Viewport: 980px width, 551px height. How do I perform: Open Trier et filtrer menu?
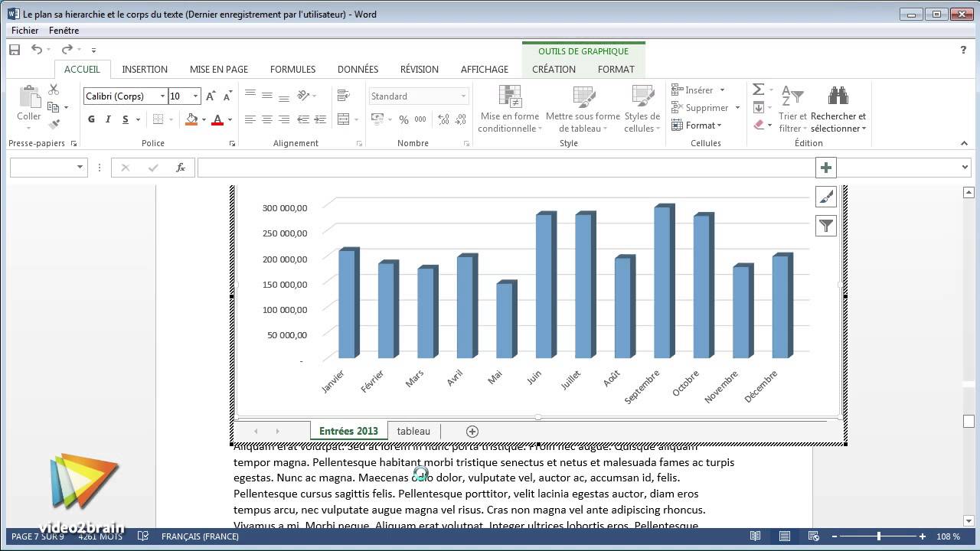pyautogui.click(x=792, y=109)
